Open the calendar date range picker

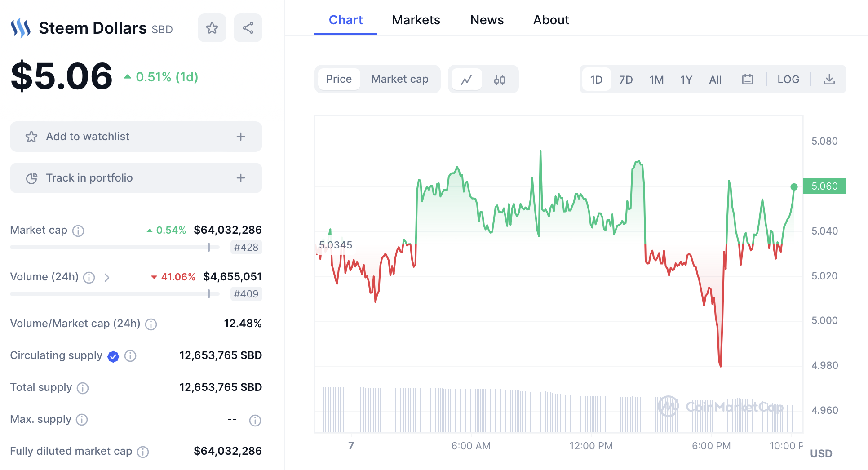(748, 80)
